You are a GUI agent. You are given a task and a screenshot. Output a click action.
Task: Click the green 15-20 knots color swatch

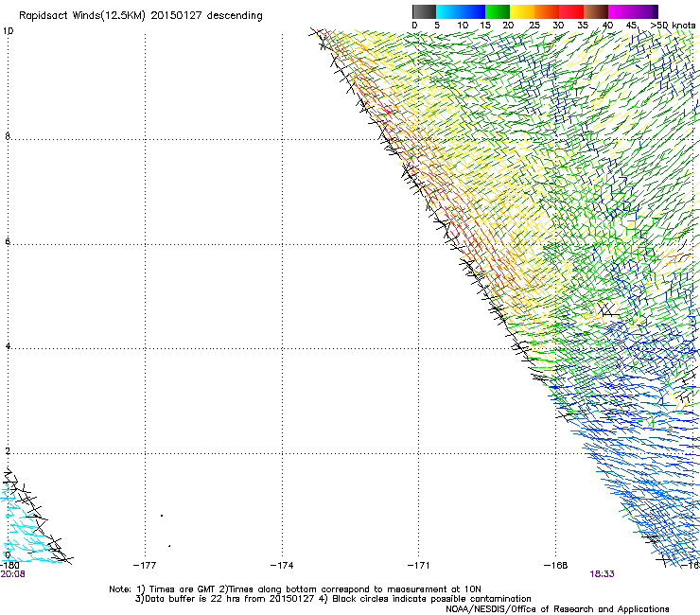tap(498, 11)
